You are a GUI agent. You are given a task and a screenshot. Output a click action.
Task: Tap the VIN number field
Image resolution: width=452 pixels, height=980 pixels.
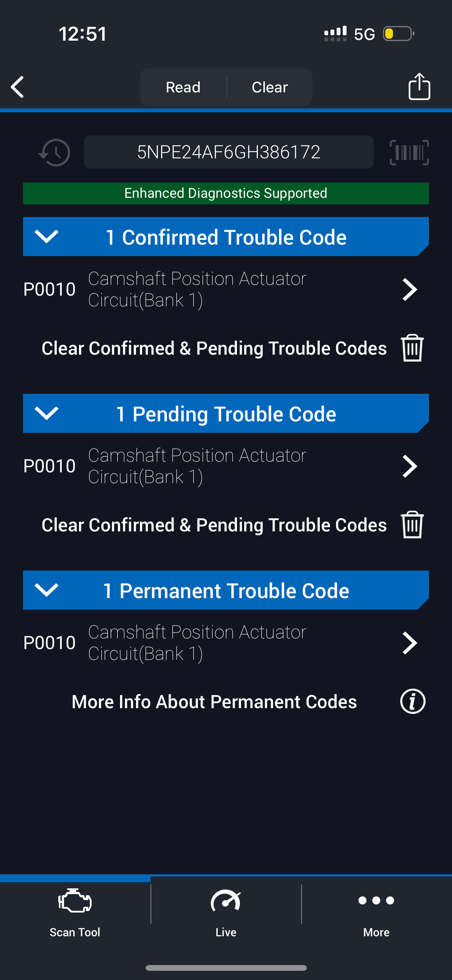coord(228,152)
